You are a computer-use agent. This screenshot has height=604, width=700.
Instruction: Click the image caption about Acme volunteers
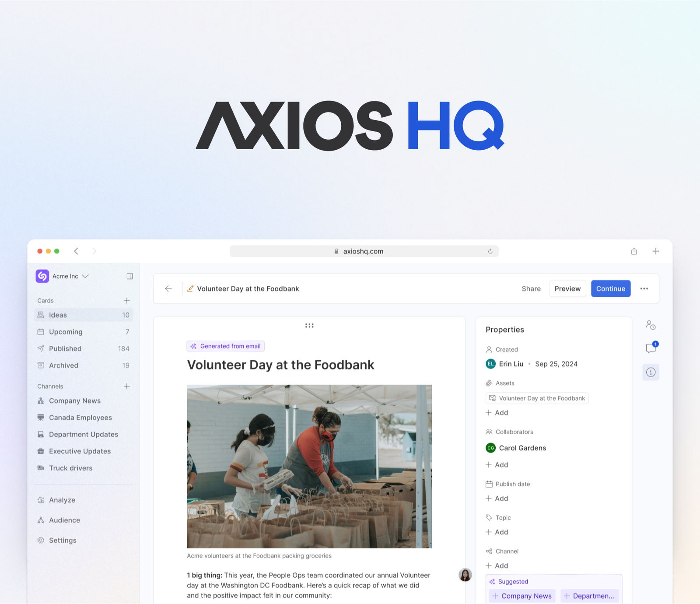(259, 556)
